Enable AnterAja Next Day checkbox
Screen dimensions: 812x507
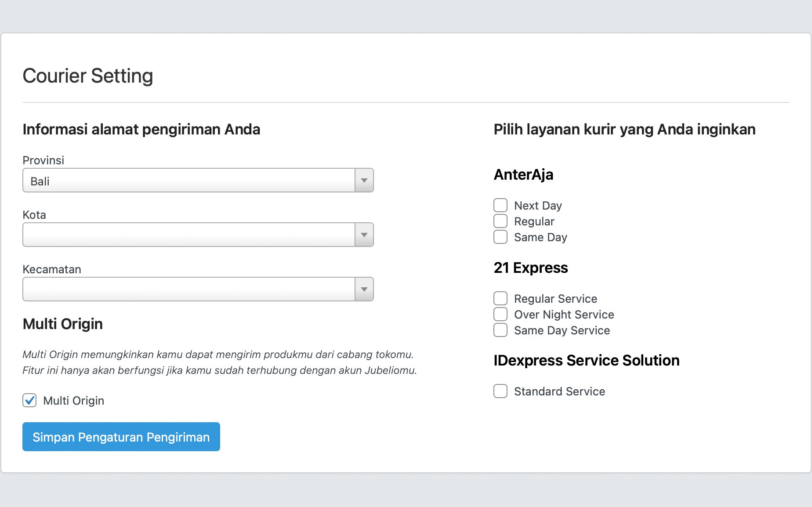[500, 205]
